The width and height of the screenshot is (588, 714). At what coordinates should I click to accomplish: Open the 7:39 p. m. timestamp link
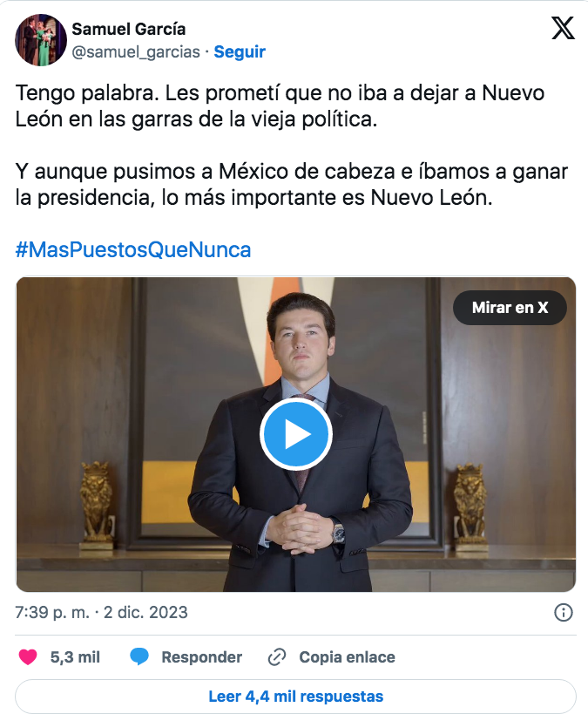[x=52, y=613]
